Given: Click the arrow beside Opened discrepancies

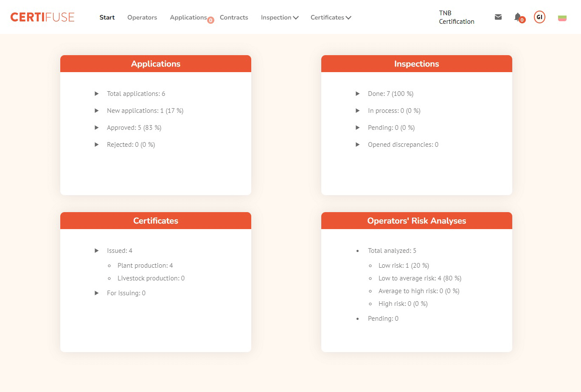Looking at the screenshot, I should point(358,145).
